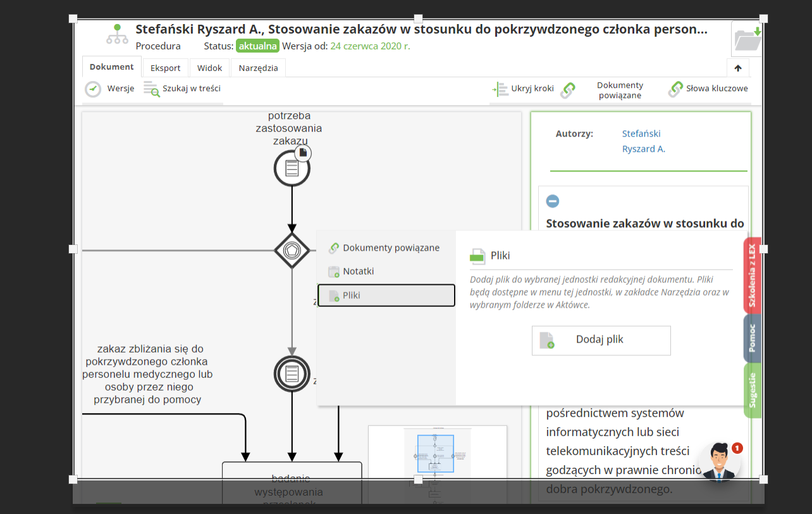Switch to the Widok tab
The width and height of the screenshot is (812, 514).
[x=209, y=68]
